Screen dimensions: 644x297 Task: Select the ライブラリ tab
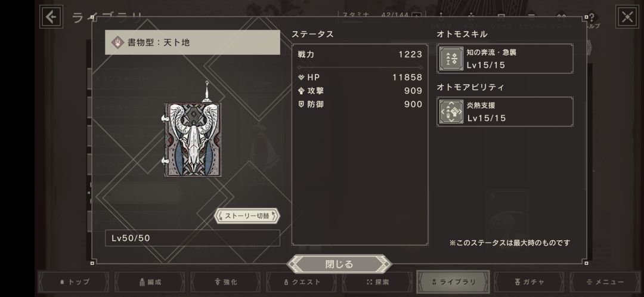pos(453,282)
